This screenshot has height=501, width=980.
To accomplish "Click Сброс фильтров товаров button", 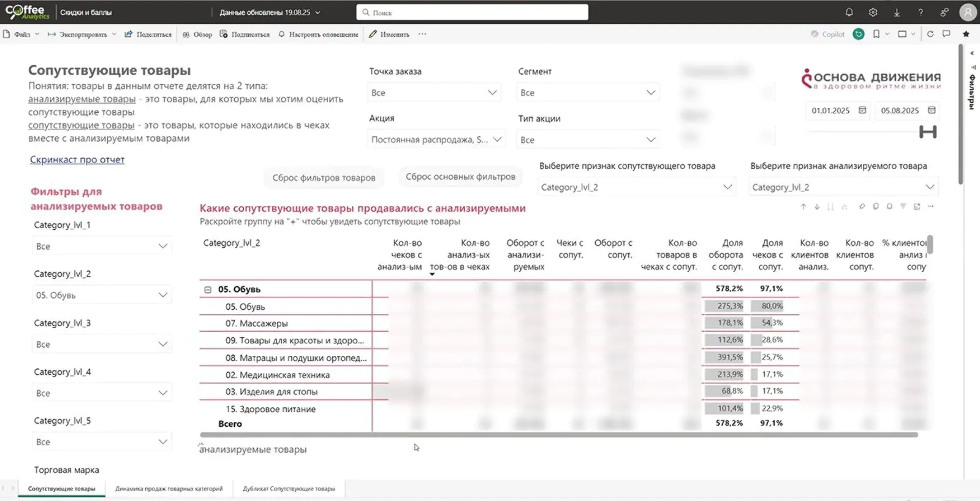I will tap(324, 178).
